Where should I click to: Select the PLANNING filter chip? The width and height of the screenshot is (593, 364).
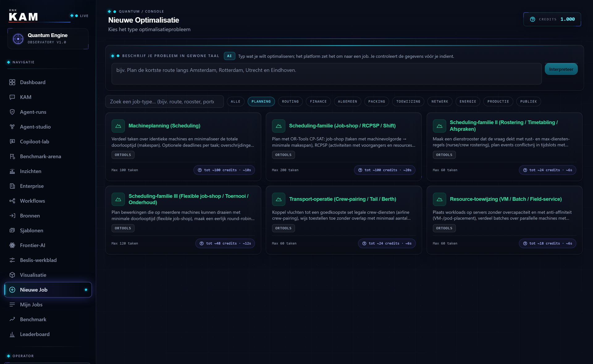[x=261, y=102]
